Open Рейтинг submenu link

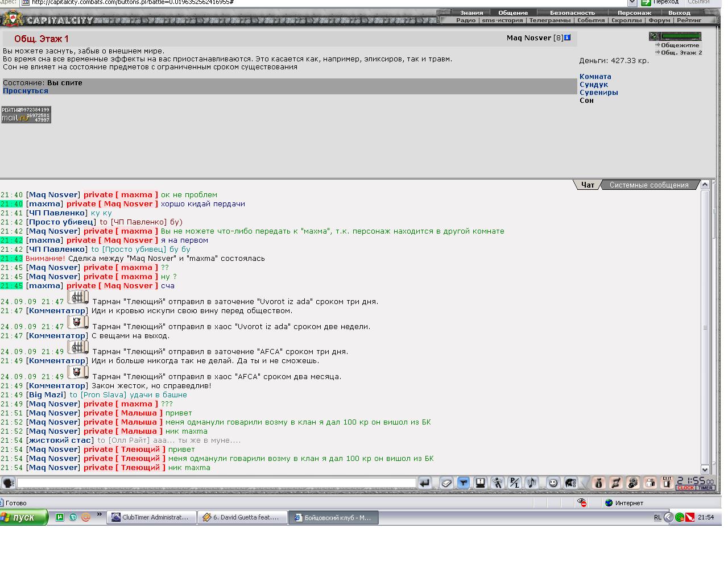(689, 20)
